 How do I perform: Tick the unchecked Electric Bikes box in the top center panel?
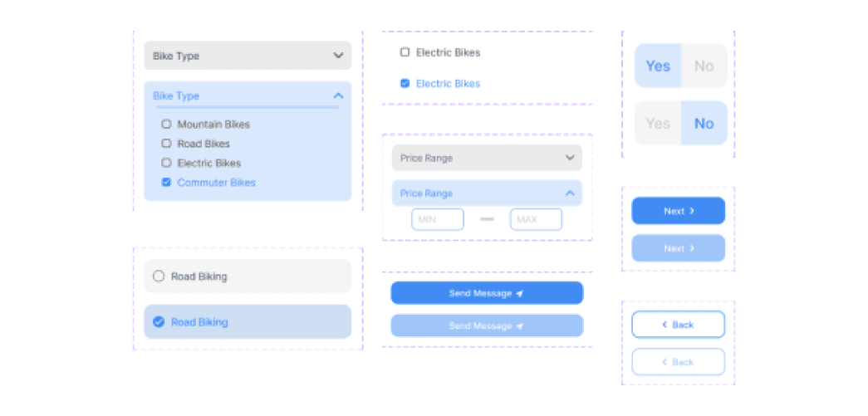point(405,52)
